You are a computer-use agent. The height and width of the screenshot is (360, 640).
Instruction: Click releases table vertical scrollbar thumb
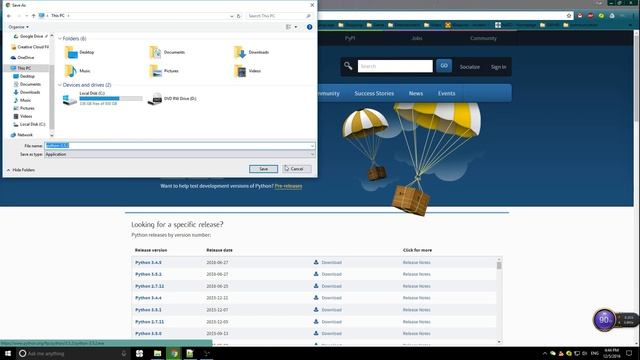(499, 265)
